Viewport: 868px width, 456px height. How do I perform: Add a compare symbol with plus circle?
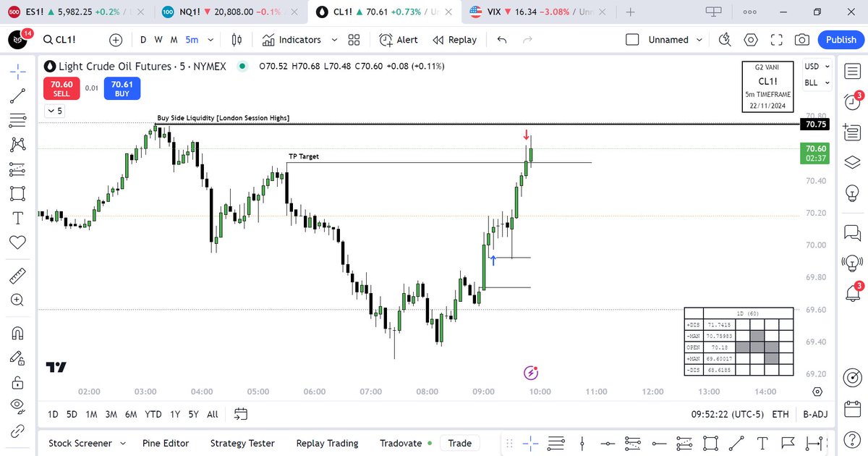pos(116,40)
